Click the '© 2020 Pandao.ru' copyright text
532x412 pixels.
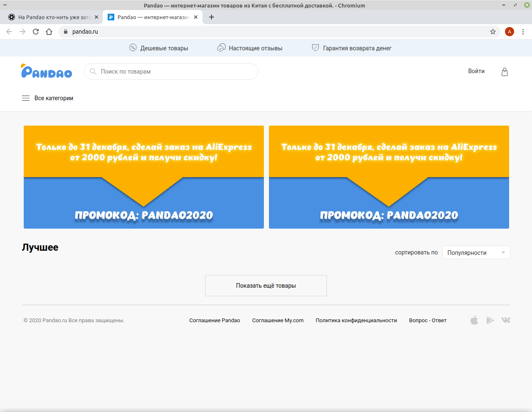pyautogui.click(x=74, y=321)
